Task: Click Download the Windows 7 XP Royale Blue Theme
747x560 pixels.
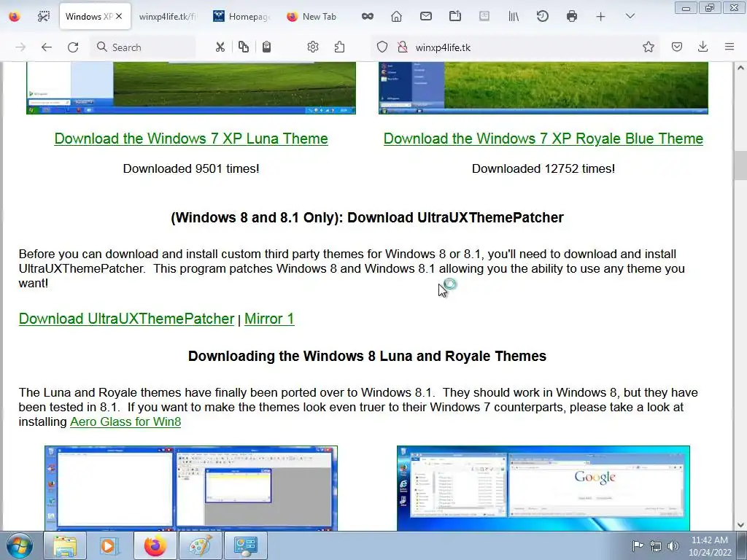Action: coord(543,139)
